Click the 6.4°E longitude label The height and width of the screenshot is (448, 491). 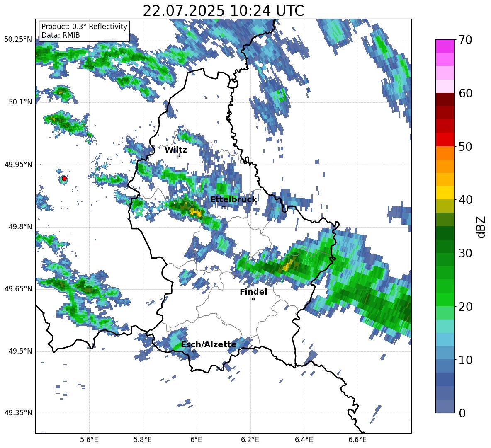304,440
